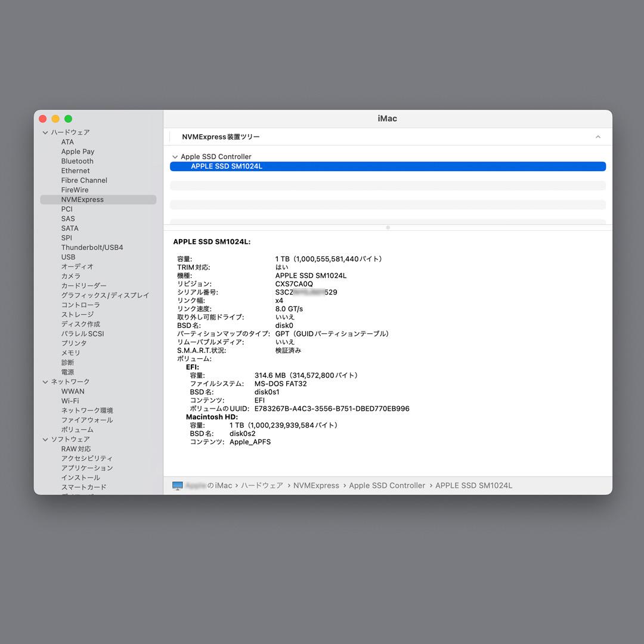
Task: Click the Apple_APFS content value
Action: point(250,442)
